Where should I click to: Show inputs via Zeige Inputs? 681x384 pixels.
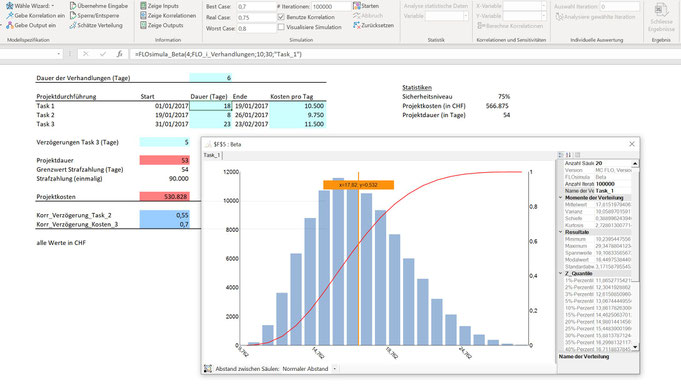click(159, 6)
